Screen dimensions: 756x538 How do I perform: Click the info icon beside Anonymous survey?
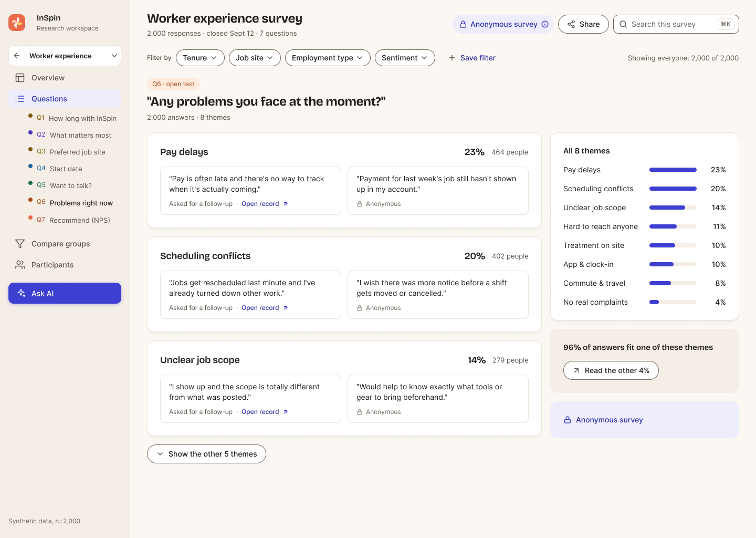pos(545,24)
